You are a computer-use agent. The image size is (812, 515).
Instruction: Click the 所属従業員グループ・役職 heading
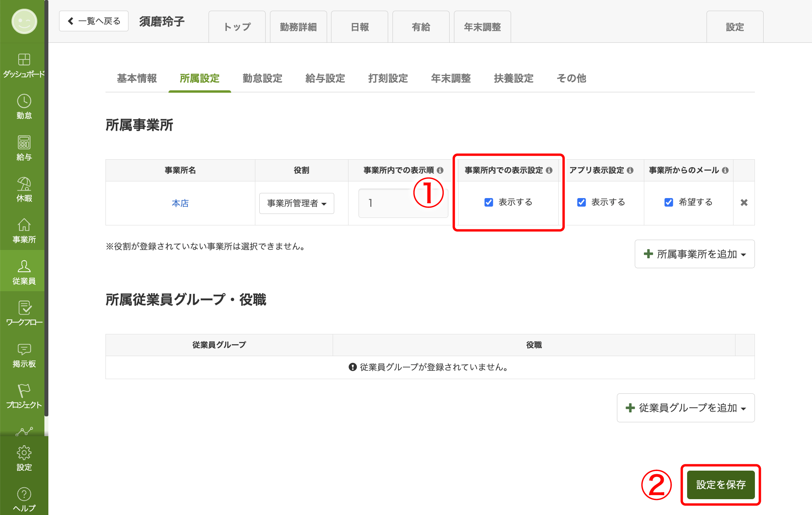click(x=186, y=300)
